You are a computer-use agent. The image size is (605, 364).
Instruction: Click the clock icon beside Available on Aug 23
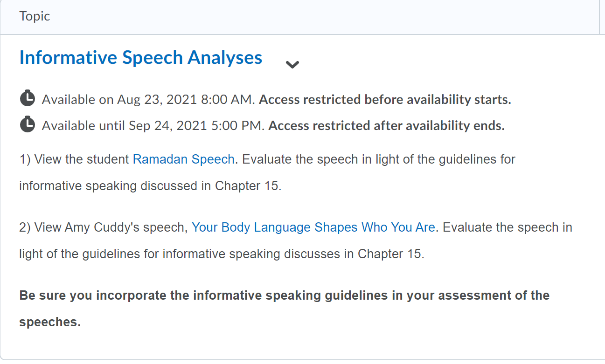pyautogui.click(x=28, y=99)
